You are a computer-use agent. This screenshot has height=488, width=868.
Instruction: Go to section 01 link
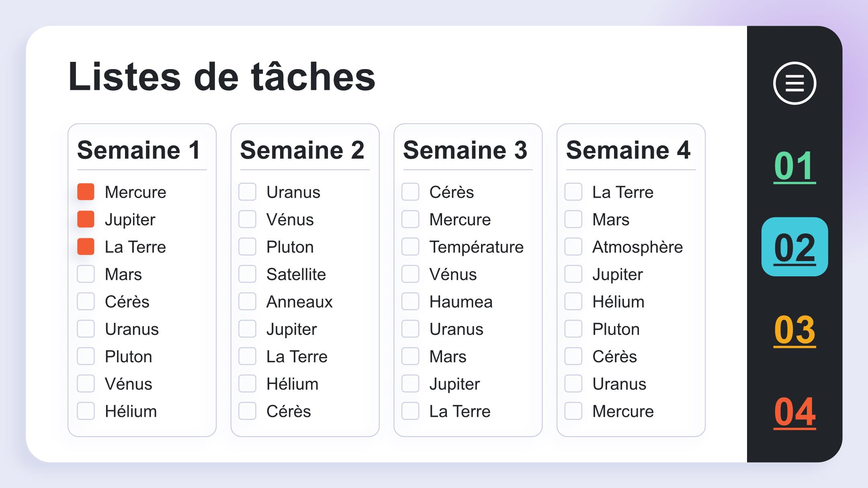pyautogui.click(x=794, y=166)
